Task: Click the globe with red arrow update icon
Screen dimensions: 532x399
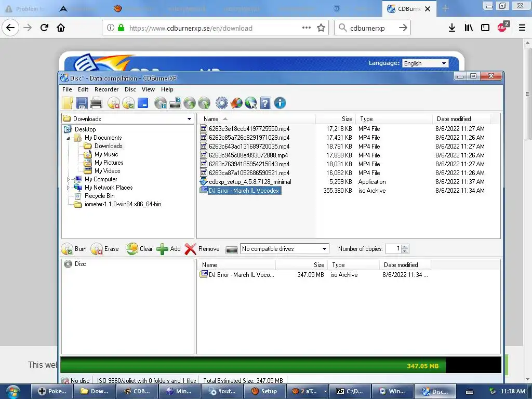Action: pyautogui.click(x=236, y=103)
